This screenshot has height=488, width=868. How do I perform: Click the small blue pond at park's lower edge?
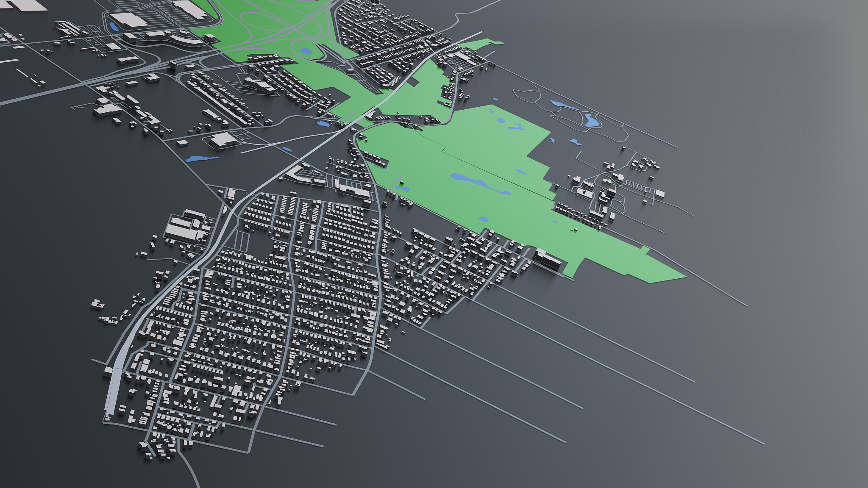pyautogui.click(x=483, y=219)
